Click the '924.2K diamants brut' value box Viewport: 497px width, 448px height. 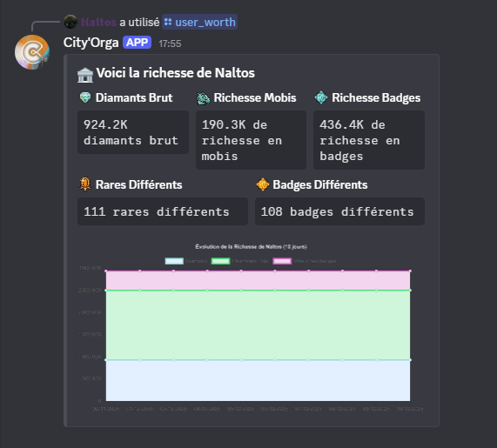133,132
